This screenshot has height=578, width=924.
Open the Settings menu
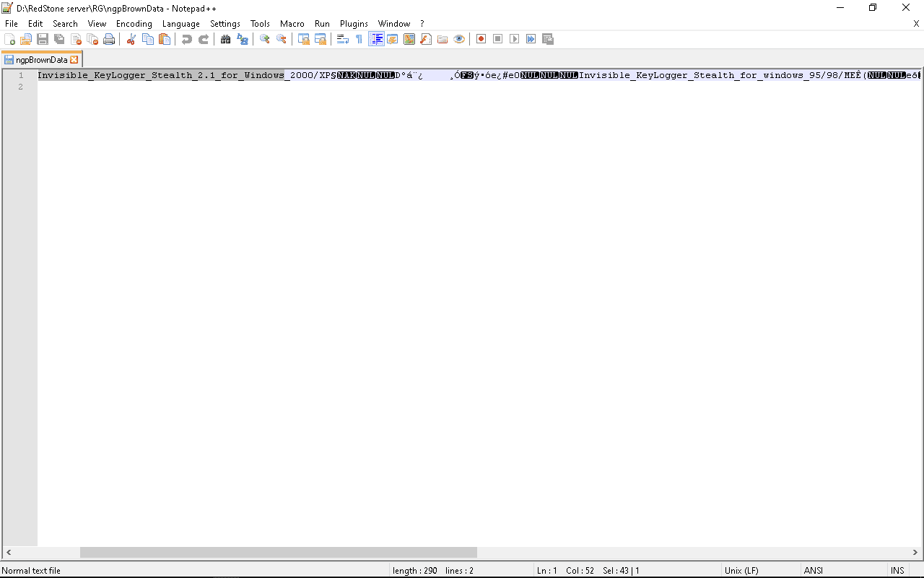225,24
